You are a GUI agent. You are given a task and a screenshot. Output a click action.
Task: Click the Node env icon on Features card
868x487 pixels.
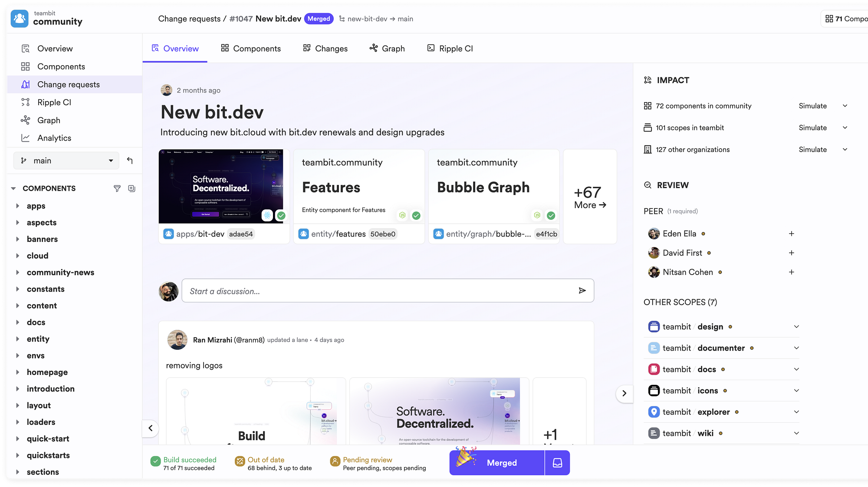[x=402, y=215]
